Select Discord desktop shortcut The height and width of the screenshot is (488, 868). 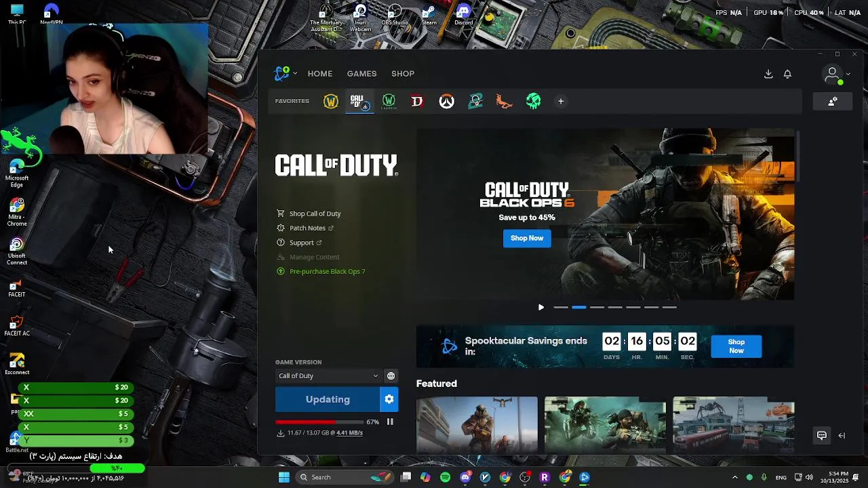click(x=464, y=15)
